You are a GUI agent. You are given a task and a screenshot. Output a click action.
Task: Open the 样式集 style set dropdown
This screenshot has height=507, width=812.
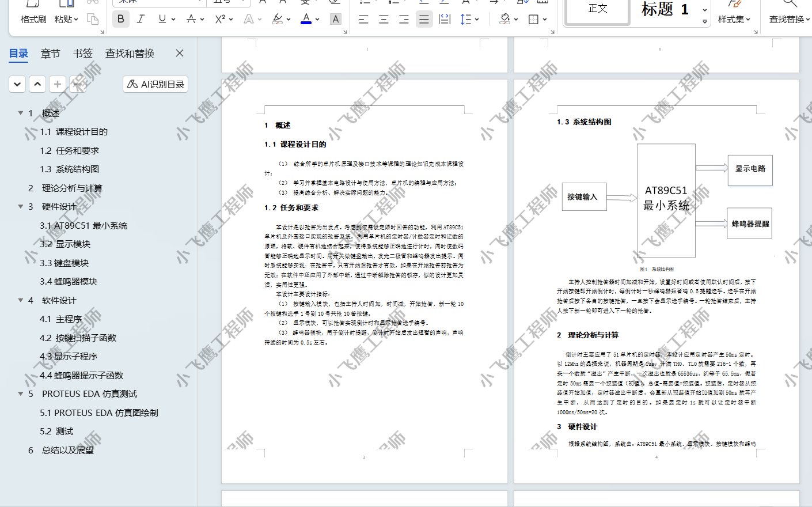[x=734, y=19]
